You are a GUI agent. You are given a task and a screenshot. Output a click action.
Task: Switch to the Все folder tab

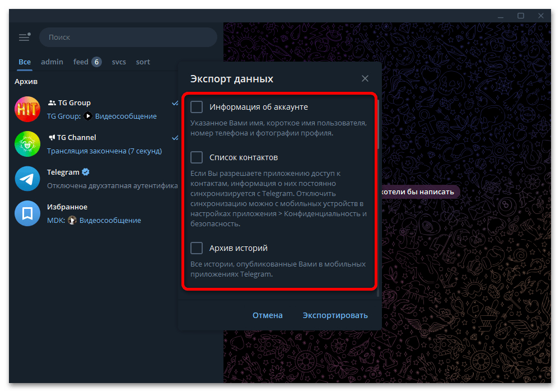tap(25, 62)
